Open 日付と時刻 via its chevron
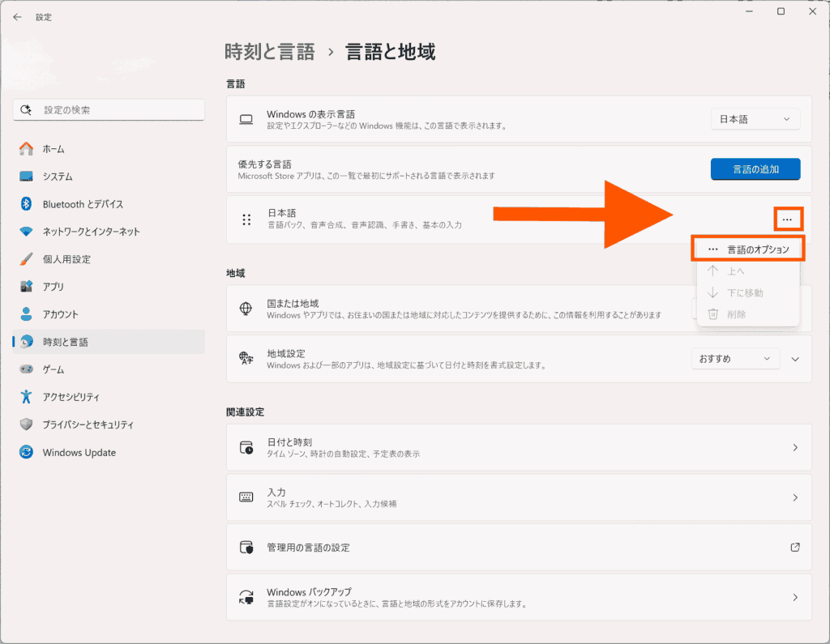The width and height of the screenshot is (830, 644). (x=795, y=448)
